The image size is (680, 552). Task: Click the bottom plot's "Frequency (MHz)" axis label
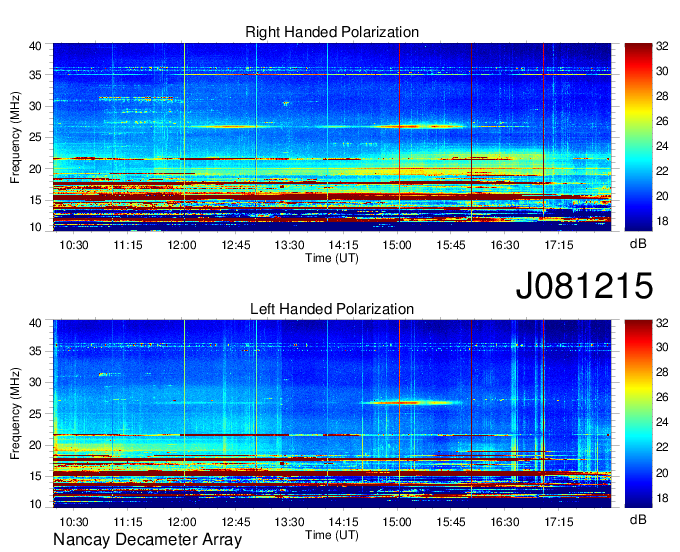click(x=15, y=414)
